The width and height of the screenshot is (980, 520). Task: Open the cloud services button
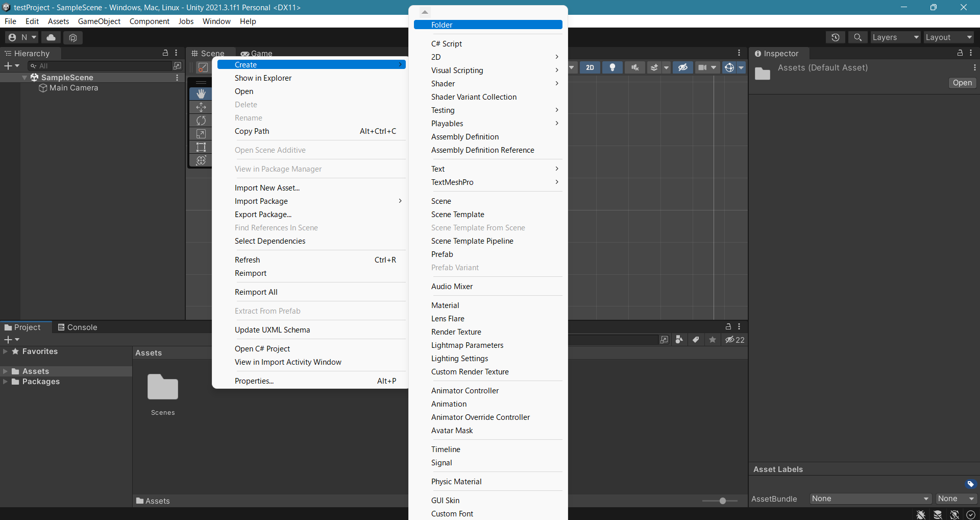[51, 37]
